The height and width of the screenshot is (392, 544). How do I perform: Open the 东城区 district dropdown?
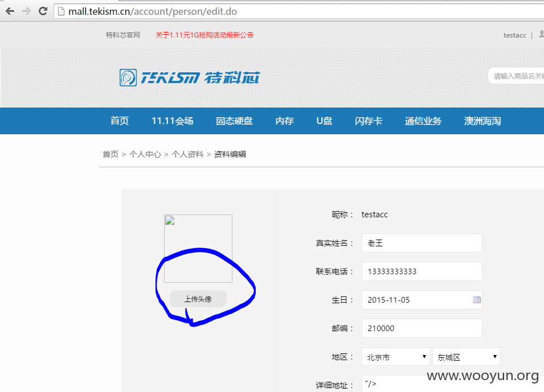467,357
